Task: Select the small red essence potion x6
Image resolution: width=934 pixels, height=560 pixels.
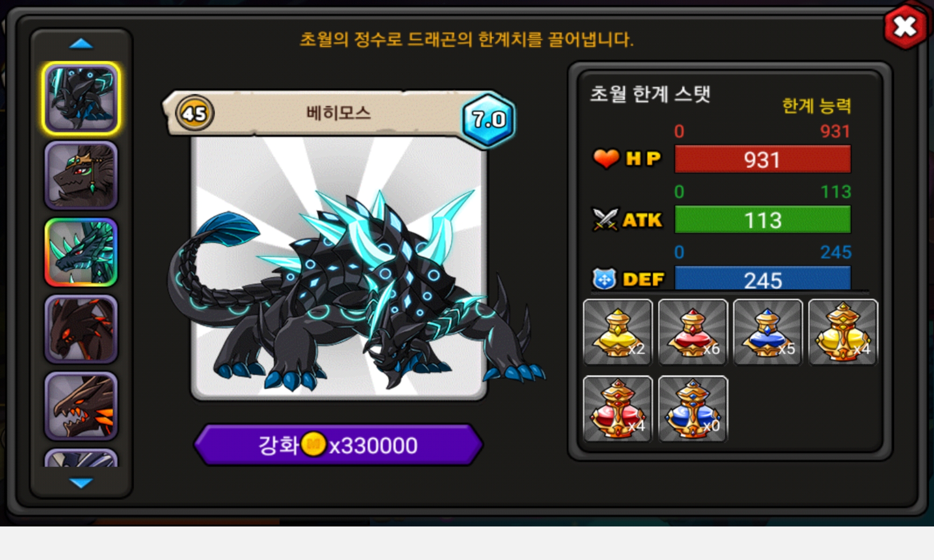Action: click(x=693, y=332)
